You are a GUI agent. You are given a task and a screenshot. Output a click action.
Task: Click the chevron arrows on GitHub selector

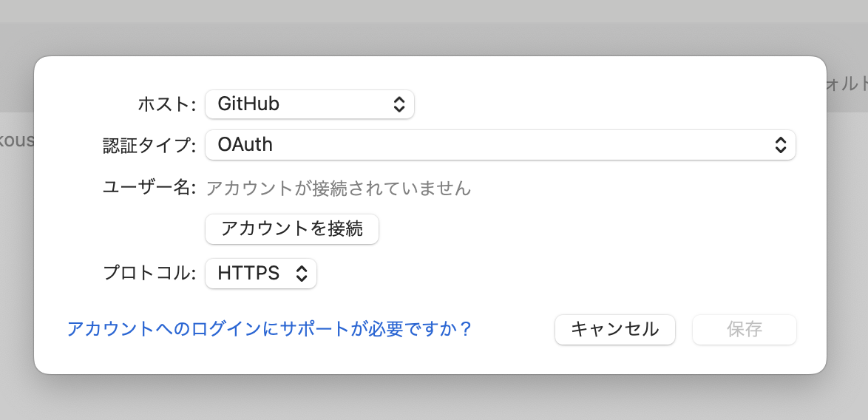[399, 104]
